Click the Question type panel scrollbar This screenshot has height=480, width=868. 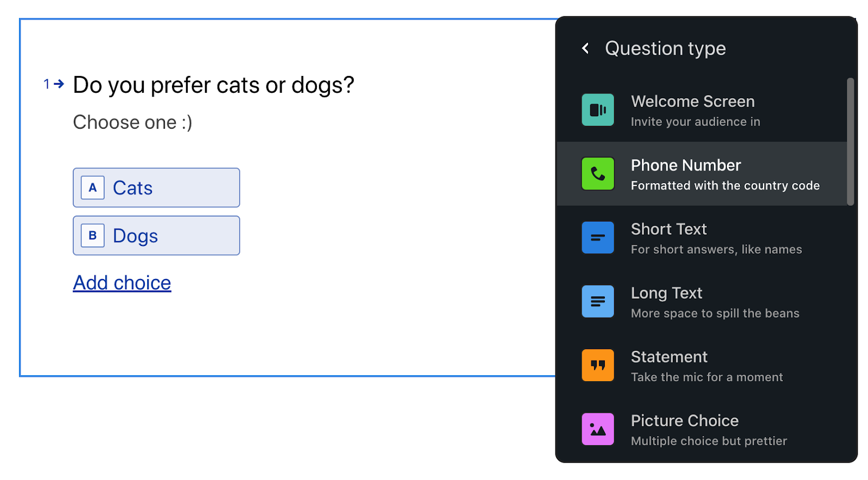point(850,142)
